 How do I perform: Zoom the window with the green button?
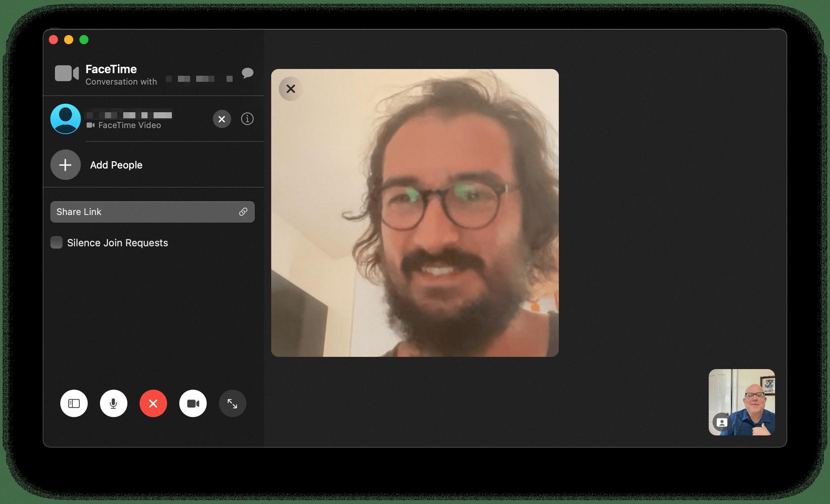[84, 40]
